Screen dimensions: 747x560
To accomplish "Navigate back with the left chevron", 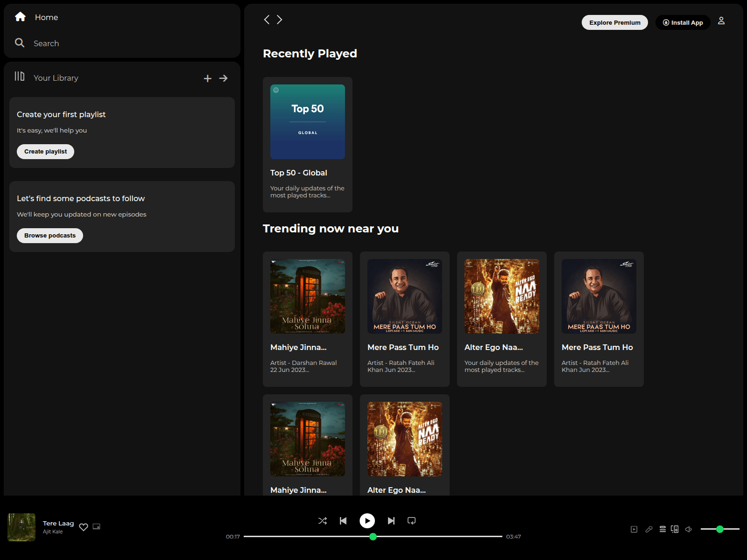I will [267, 20].
